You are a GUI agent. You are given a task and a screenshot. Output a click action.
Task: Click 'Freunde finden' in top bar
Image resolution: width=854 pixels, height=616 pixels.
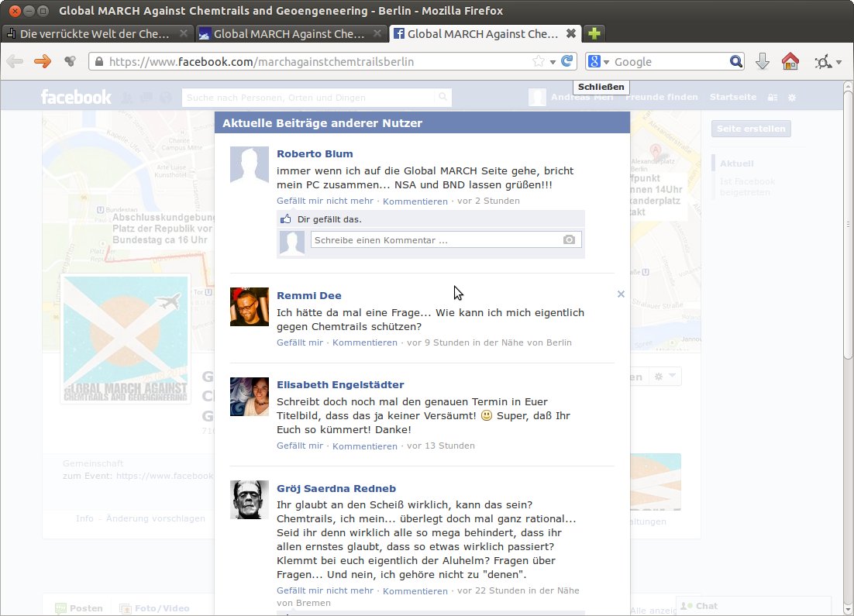(661, 97)
